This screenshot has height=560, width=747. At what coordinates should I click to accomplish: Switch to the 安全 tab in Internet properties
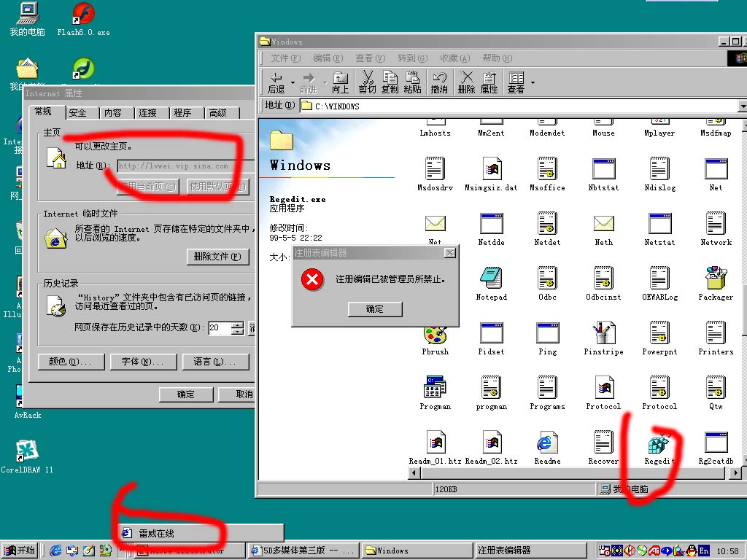(78, 113)
